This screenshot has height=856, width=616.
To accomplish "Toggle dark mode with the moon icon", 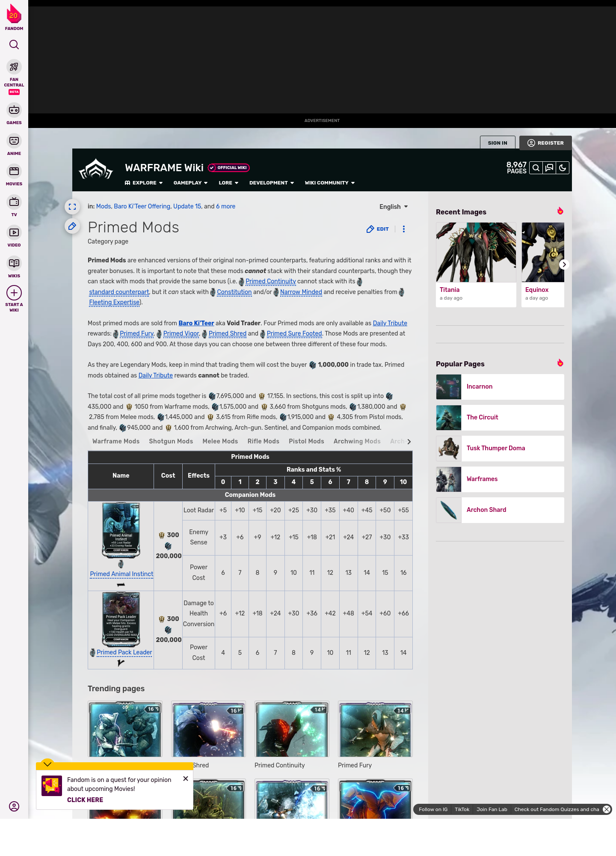I will coord(563,168).
